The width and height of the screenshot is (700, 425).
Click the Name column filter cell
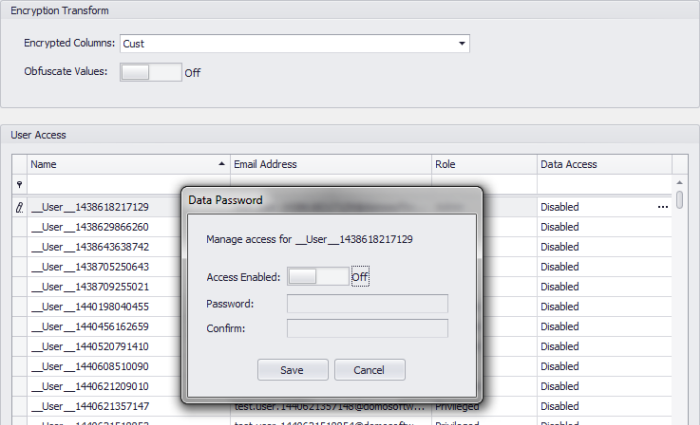[129, 184]
